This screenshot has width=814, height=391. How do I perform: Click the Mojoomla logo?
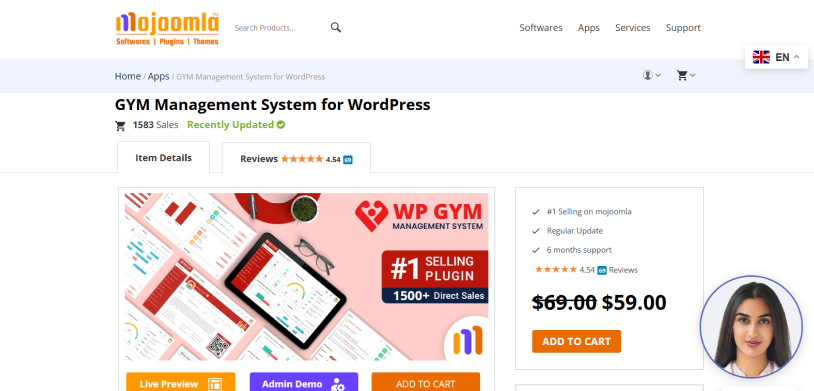click(x=167, y=29)
